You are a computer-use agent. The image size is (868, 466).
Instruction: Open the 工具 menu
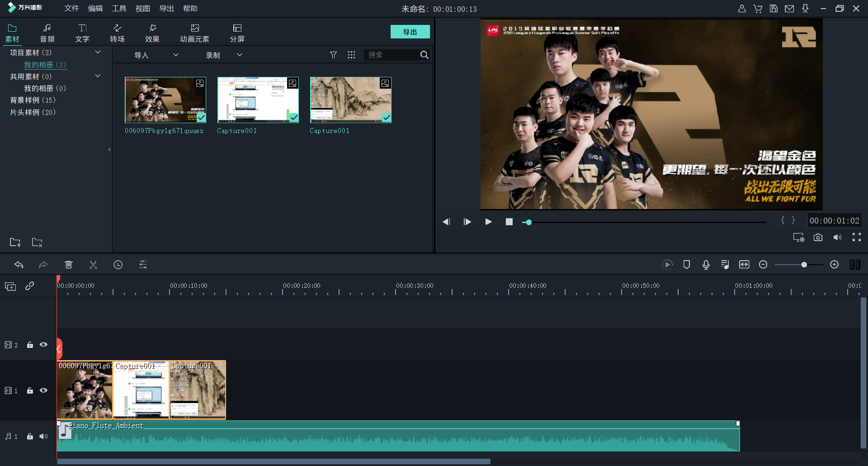click(119, 9)
